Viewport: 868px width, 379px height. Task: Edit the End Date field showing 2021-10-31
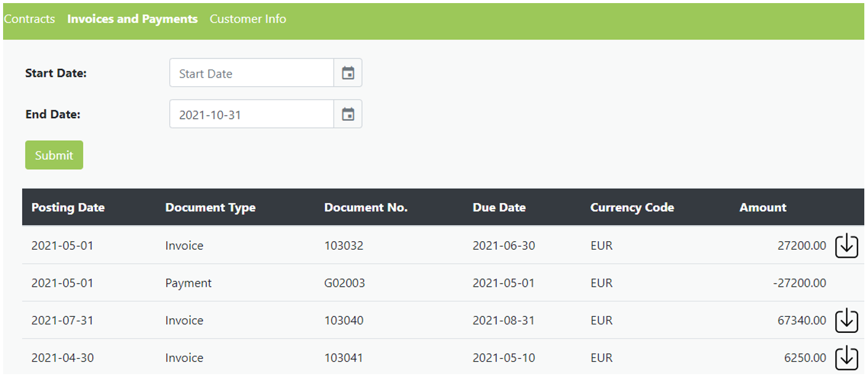coord(252,114)
